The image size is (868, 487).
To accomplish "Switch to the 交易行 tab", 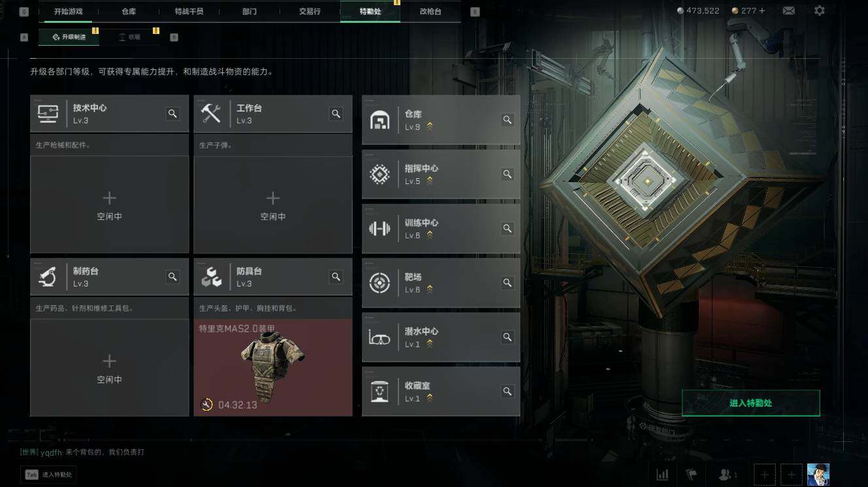I will [x=310, y=12].
